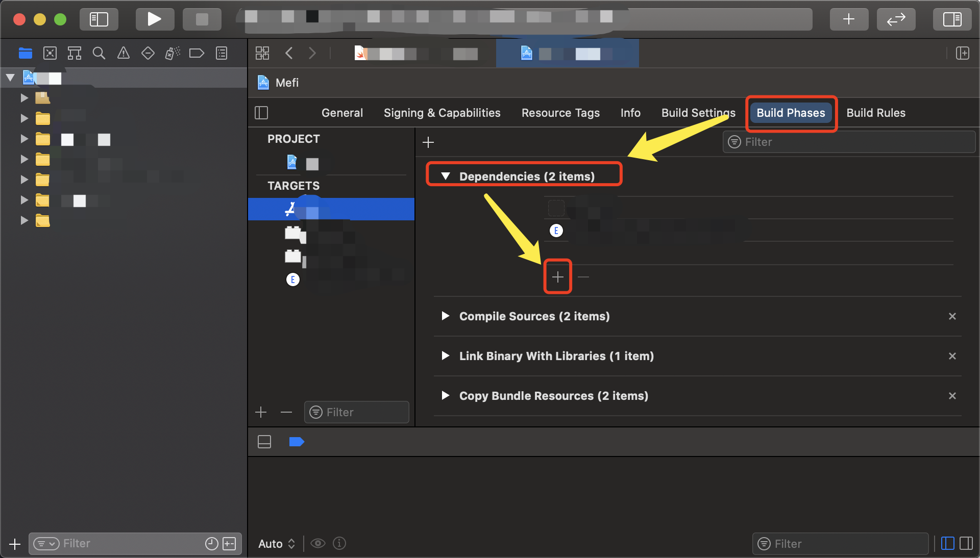Screen dimensions: 980x558
Task: Open the Symbol navigator
Action: click(x=75, y=53)
